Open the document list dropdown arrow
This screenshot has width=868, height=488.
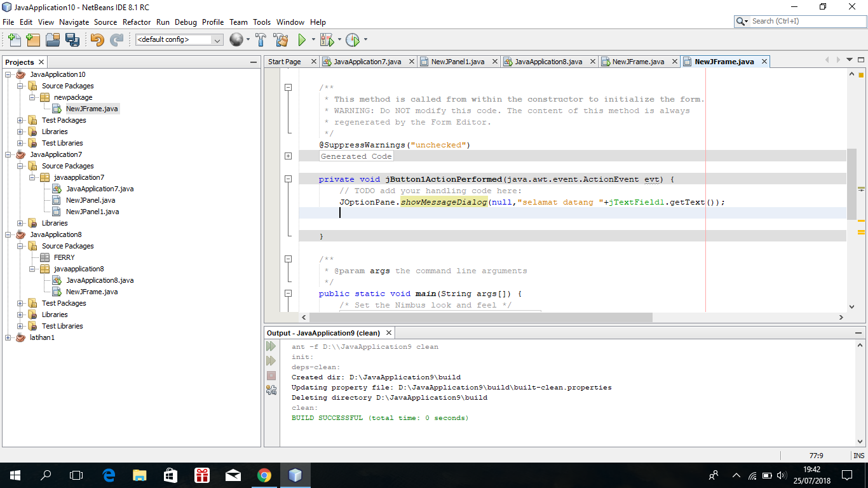click(x=850, y=60)
